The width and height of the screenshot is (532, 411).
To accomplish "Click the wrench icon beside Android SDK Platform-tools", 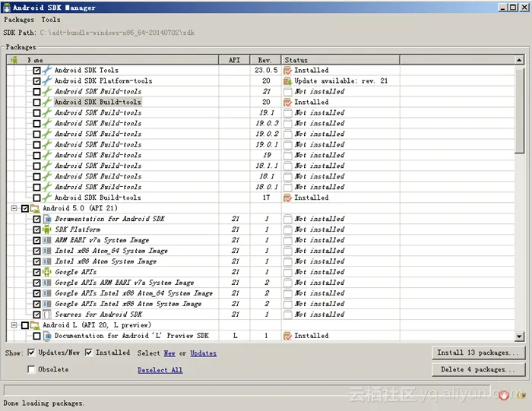I will (x=47, y=81).
